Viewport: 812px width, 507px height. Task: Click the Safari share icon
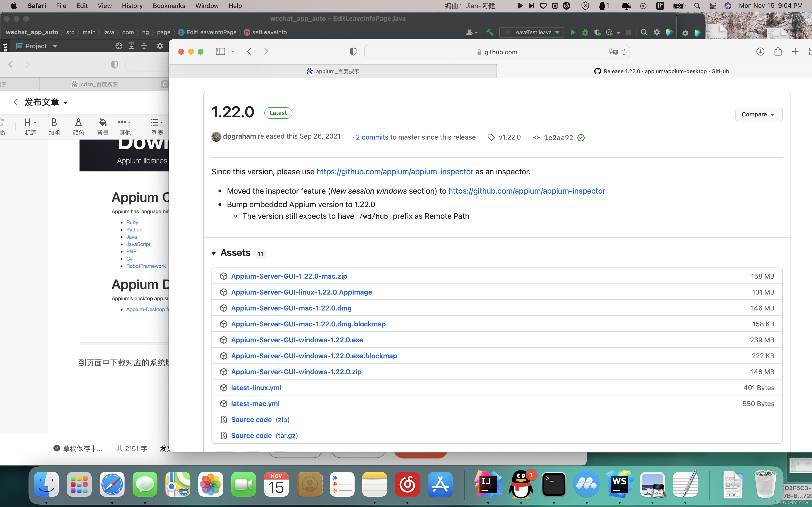(x=778, y=52)
